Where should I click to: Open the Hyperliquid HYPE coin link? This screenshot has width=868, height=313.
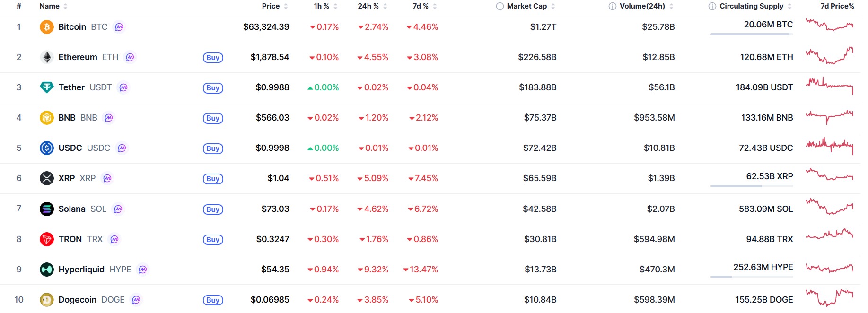95,270
